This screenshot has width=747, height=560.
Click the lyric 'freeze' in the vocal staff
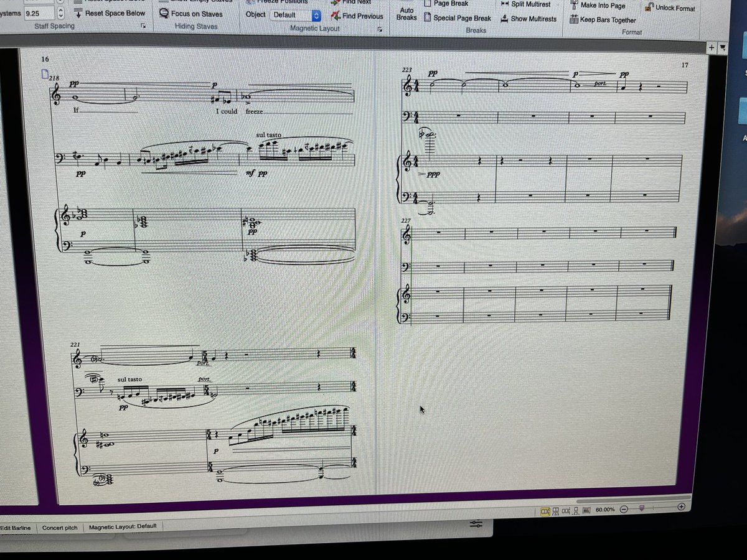[254, 111]
